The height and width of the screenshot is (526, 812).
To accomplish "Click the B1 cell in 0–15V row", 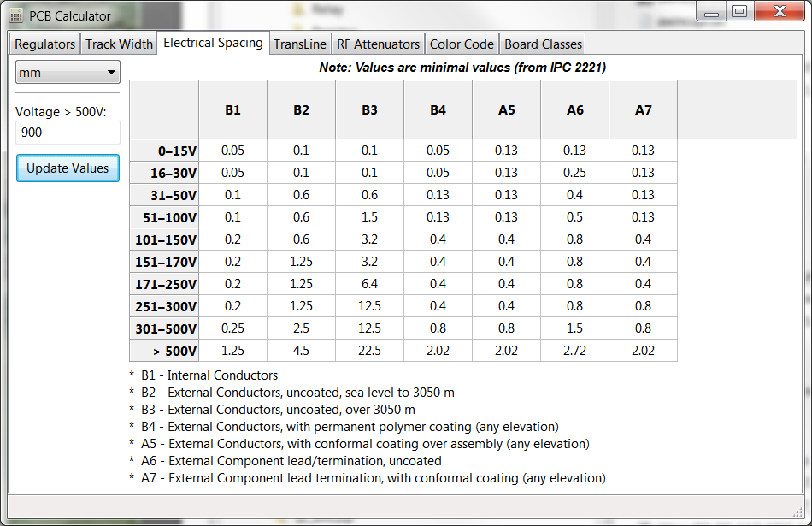I will 232,151.
